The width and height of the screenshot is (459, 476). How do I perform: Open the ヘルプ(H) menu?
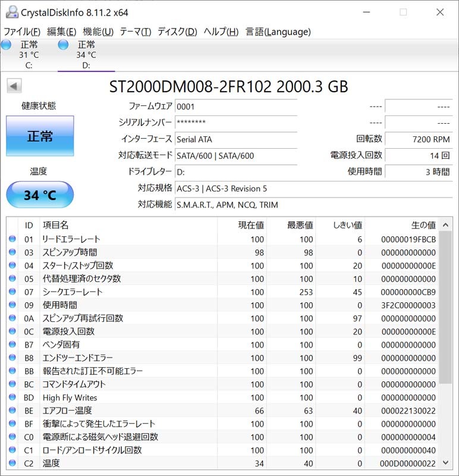[221, 32]
